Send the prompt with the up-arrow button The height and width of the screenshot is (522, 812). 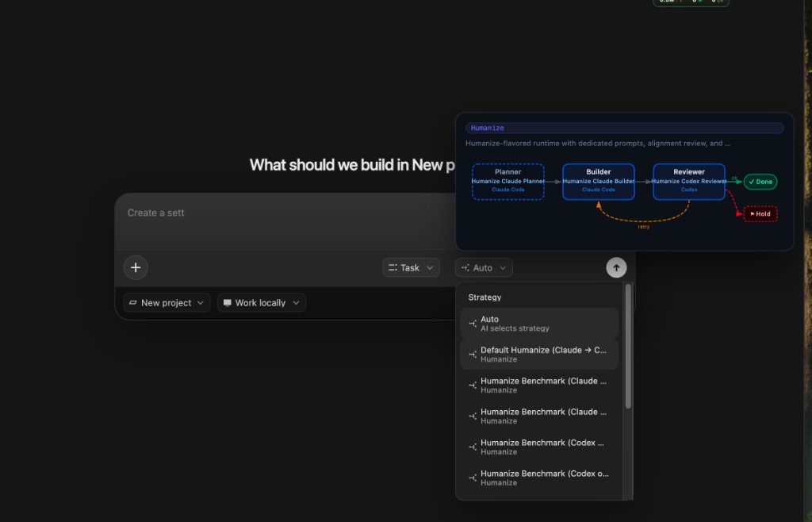[616, 267]
